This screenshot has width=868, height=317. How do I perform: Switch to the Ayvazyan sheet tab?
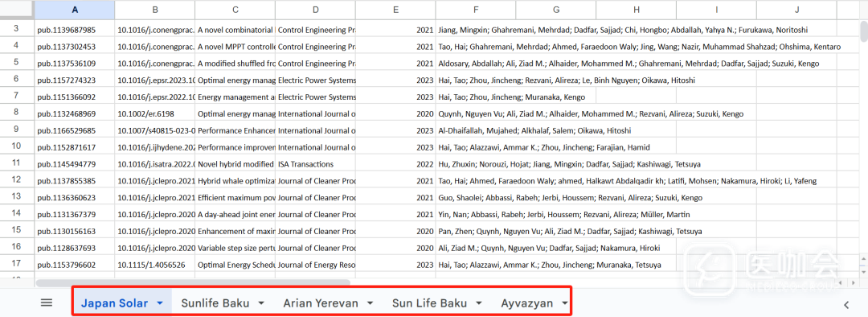(527, 303)
